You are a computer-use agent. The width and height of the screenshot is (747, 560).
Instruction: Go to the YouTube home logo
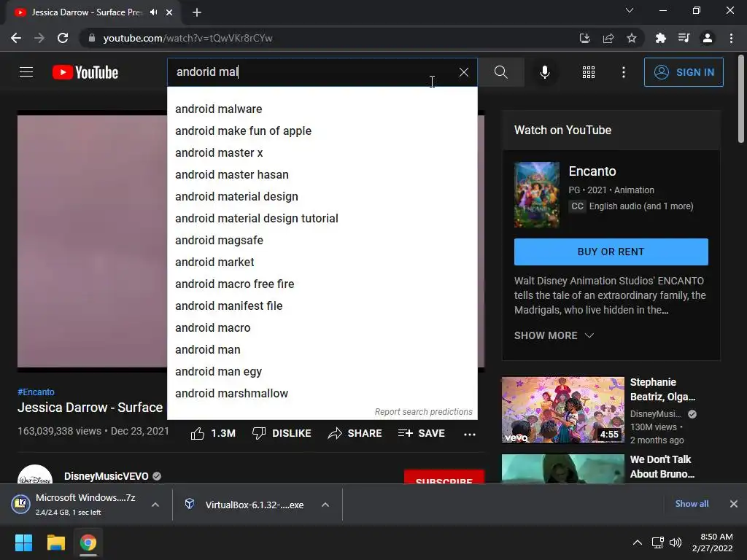[x=85, y=72]
